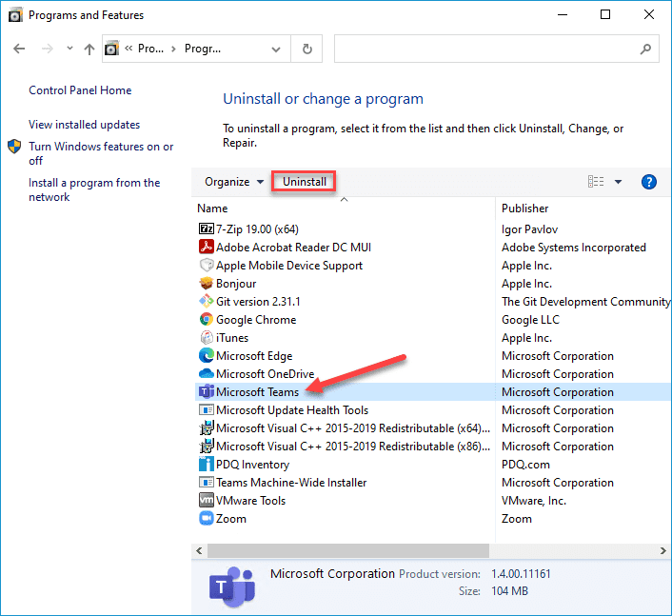Click publisher 'VMware, Inc.'
This screenshot has height=616, width=672.
(x=534, y=501)
